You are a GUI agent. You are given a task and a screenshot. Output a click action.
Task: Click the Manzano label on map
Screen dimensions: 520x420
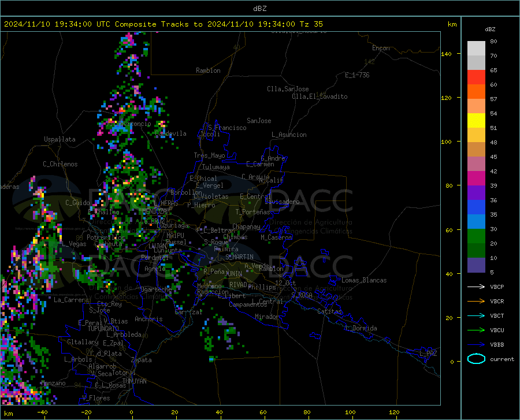point(53,383)
